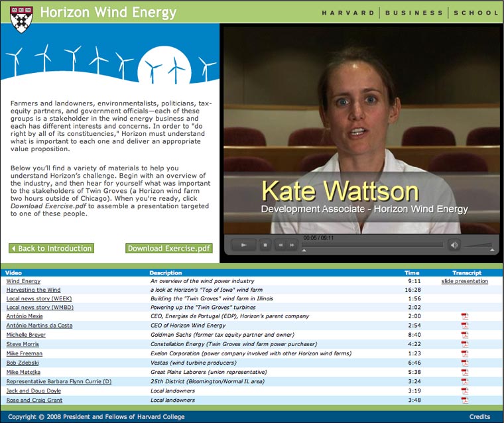Open the Credits link in footer
The image size is (504, 423).
[x=479, y=417]
